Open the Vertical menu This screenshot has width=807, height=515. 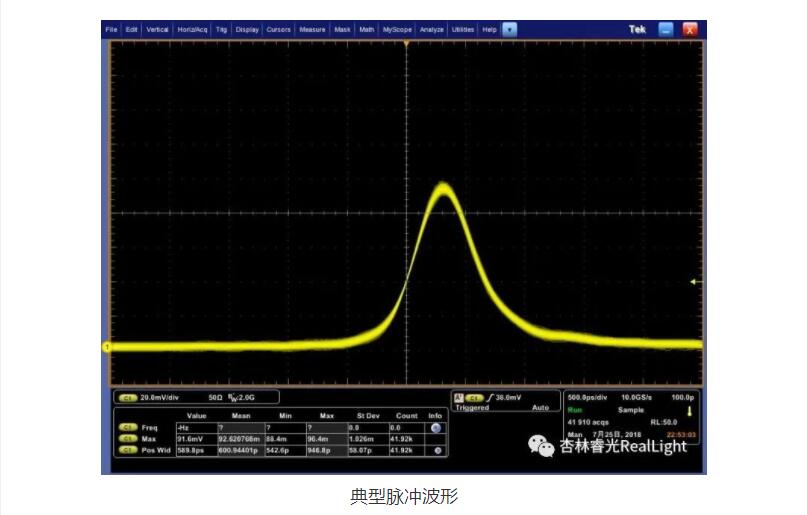[x=157, y=30]
